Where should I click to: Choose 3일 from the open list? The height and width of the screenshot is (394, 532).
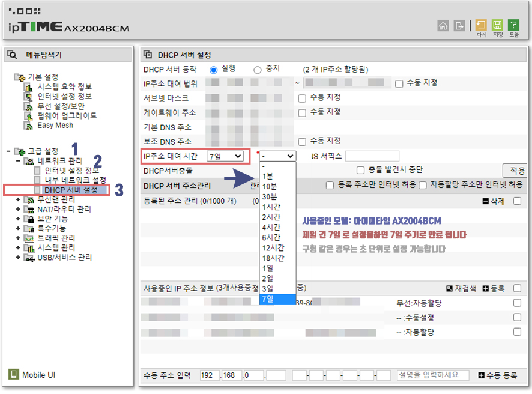pos(277,289)
